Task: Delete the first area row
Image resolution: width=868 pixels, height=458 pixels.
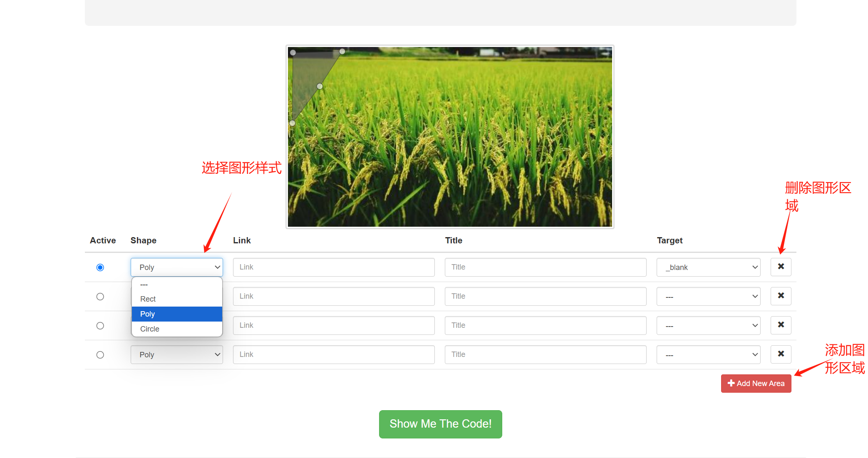Action: [781, 267]
